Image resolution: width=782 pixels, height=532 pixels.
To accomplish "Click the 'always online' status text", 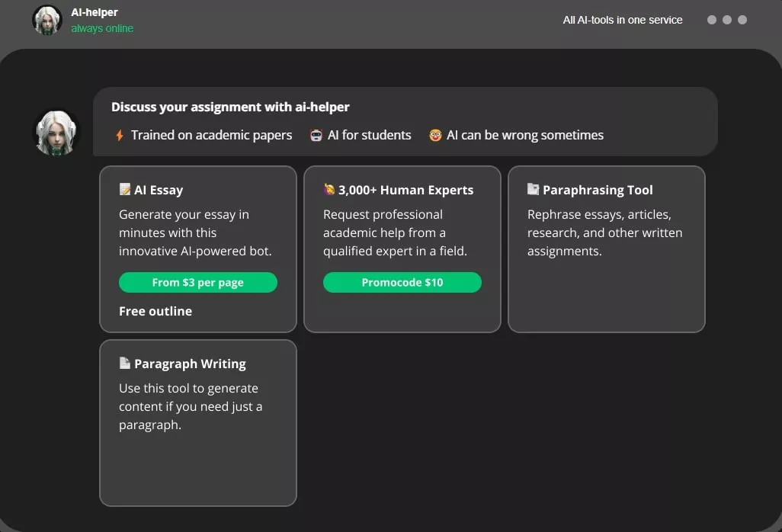I will click(x=102, y=27).
